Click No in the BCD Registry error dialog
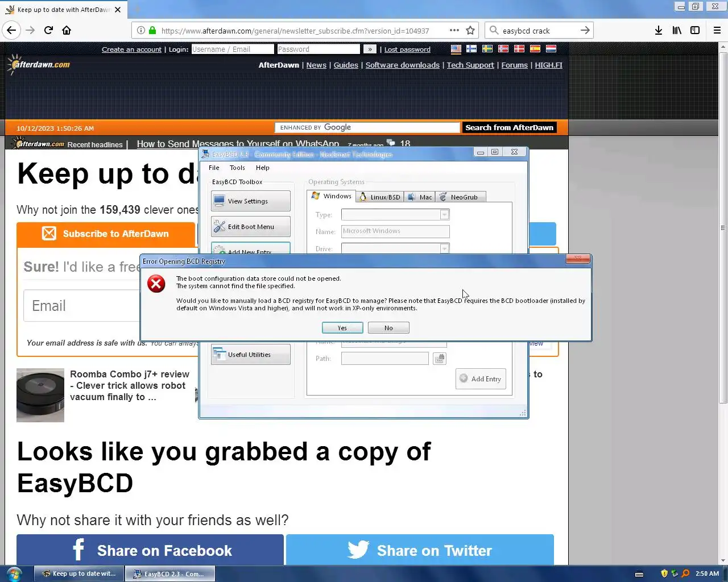This screenshot has height=582, width=728. click(x=388, y=328)
